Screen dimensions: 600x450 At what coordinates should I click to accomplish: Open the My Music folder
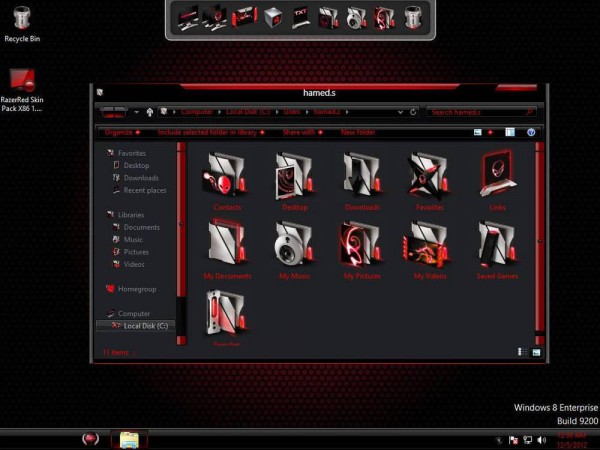[294, 249]
